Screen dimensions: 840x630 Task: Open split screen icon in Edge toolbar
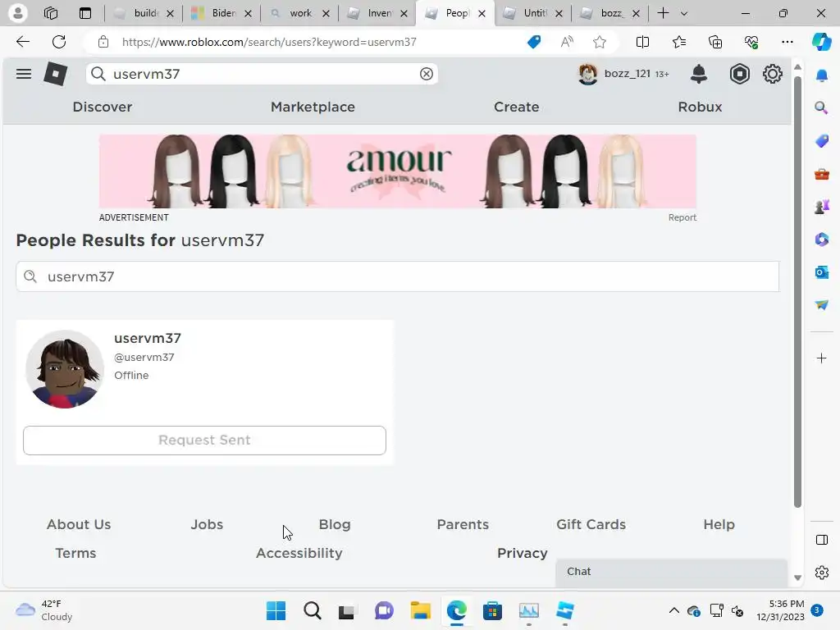(642, 42)
